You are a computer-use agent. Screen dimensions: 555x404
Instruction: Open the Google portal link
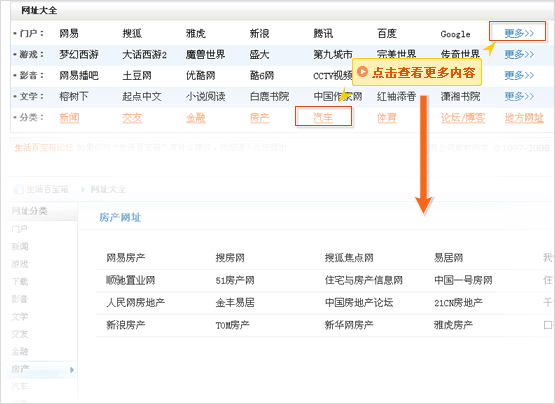click(455, 34)
